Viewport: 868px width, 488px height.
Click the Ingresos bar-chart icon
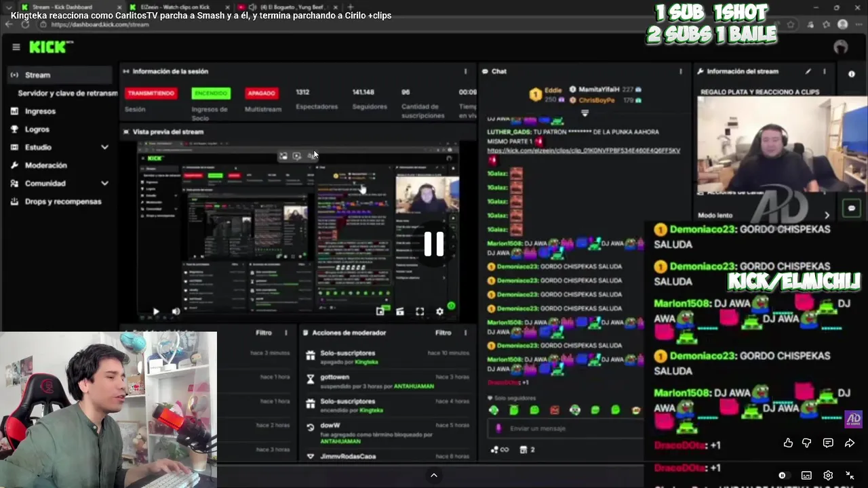pyautogui.click(x=14, y=111)
